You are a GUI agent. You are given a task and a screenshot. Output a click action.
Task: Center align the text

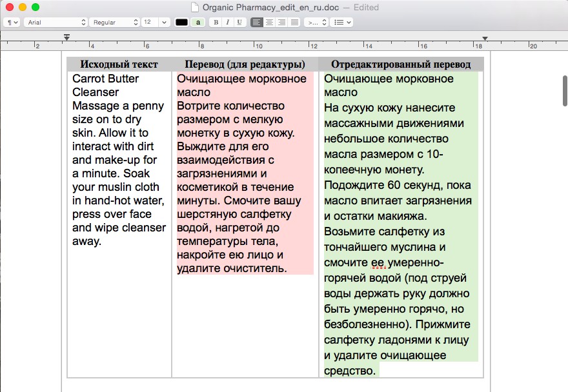coord(269,22)
